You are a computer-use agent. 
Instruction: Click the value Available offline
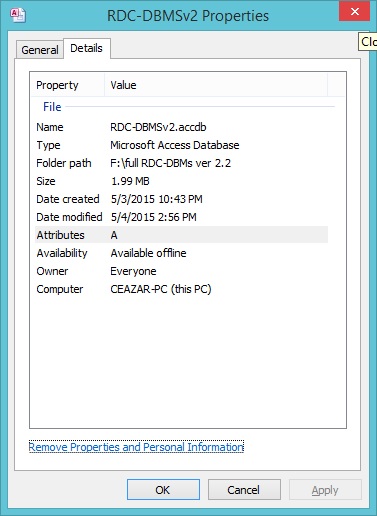148,253
